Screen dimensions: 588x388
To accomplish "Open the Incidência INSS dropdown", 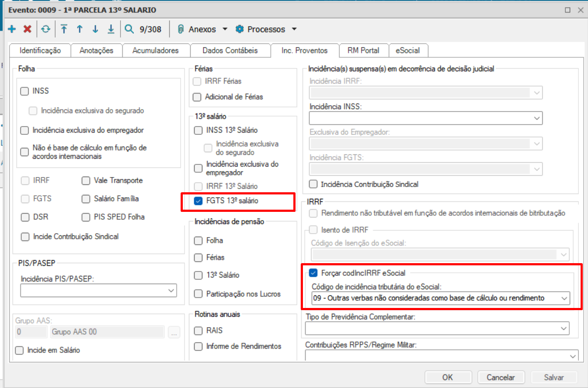I will (x=536, y=118).
